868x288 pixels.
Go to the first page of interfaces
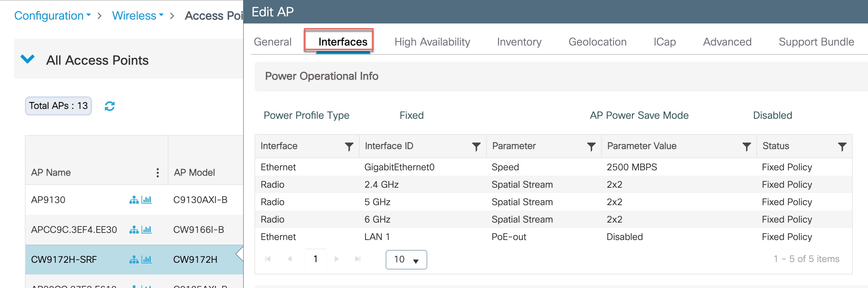coord(268,259)
